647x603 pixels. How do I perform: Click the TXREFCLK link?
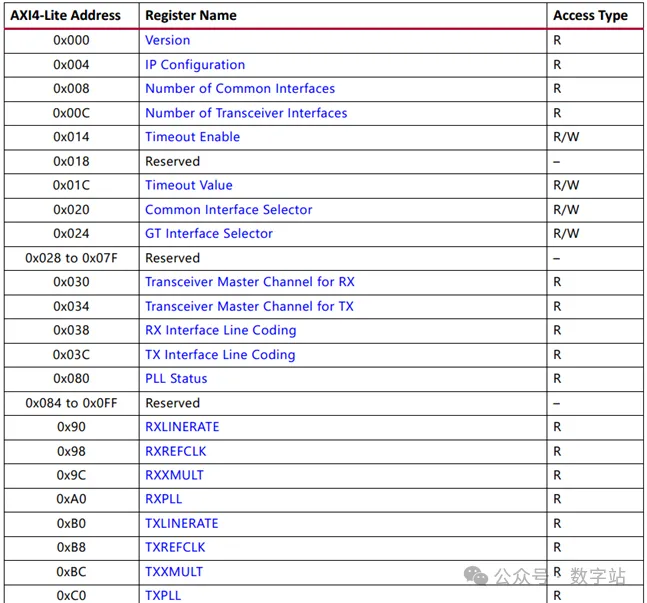pos(175,547)
